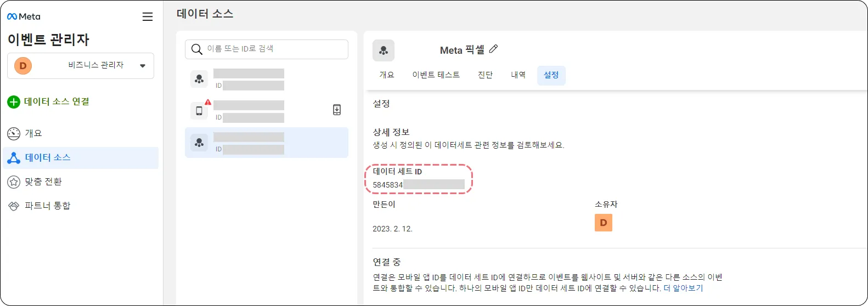Select the mobile app data source with warning
This screenshot has width=868, height=306.
pos(267,110)
